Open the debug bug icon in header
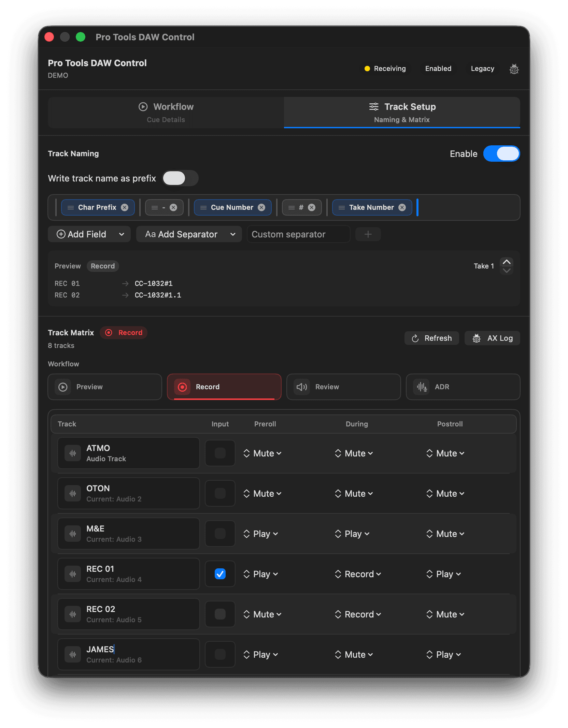 [514, 69]
